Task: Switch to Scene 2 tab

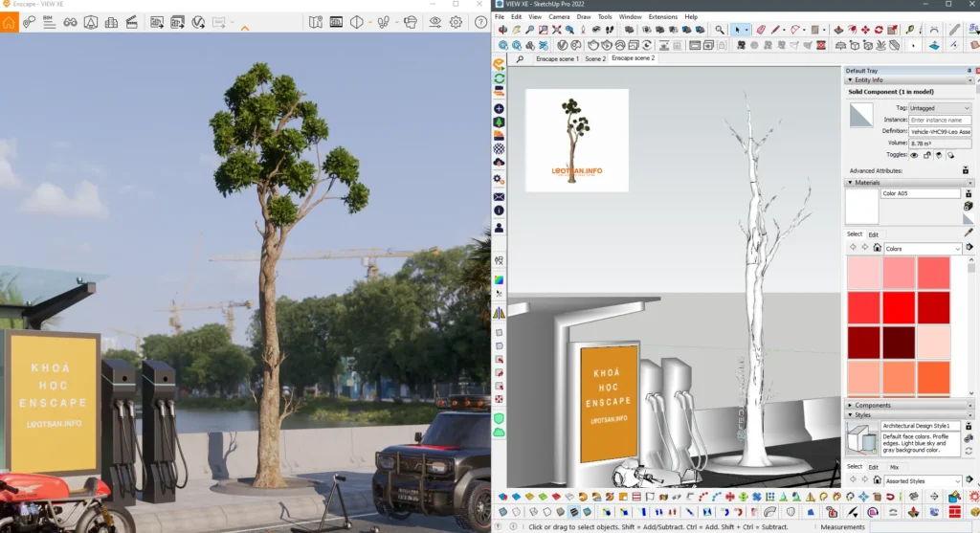Action: [595, 58]
